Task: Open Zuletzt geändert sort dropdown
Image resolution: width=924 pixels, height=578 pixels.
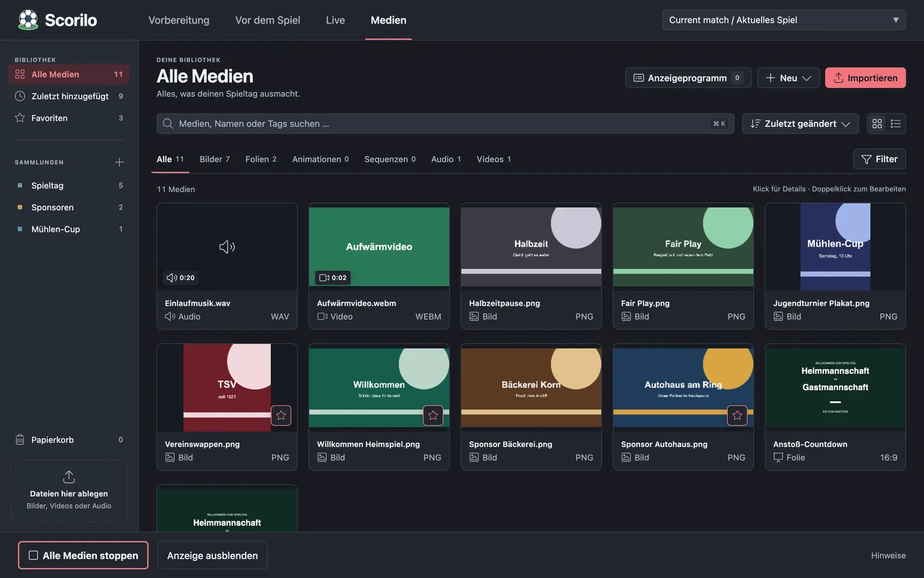Action: tap(801, 124)
